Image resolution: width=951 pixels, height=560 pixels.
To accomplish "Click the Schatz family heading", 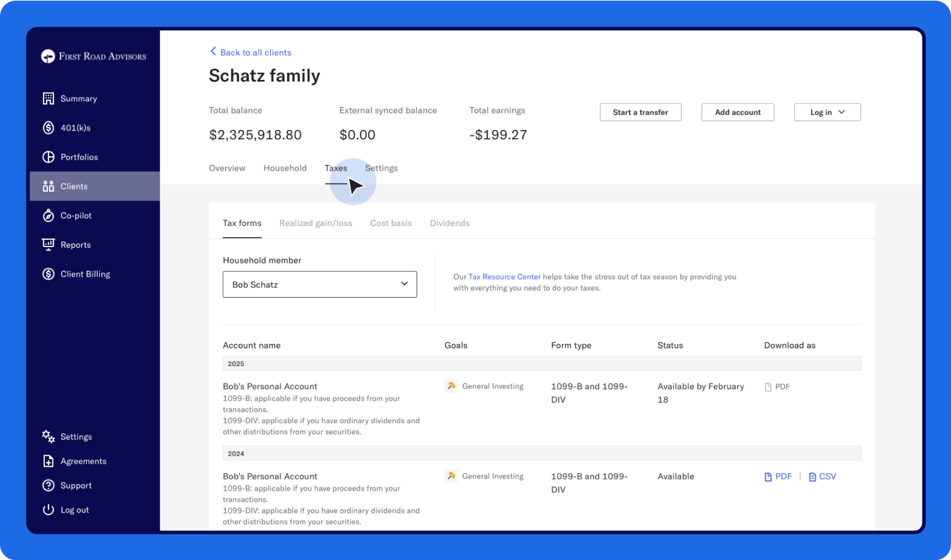I will coord(265,76).
